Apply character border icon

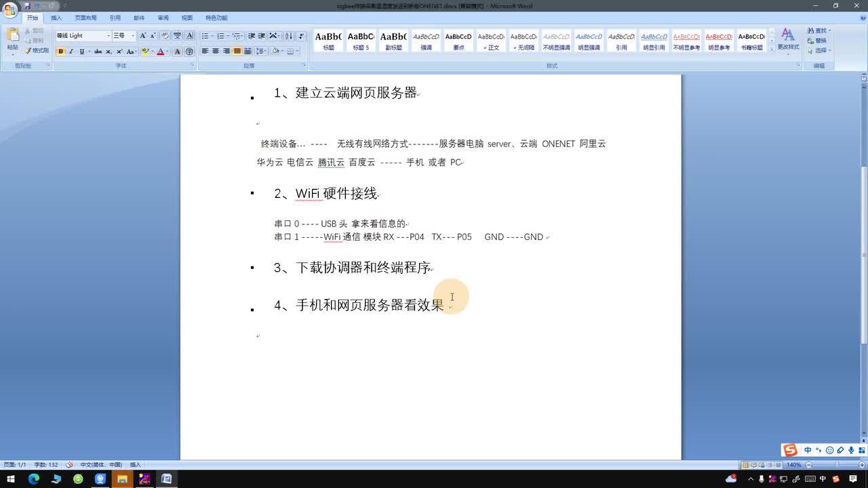[x=189, y=35]
